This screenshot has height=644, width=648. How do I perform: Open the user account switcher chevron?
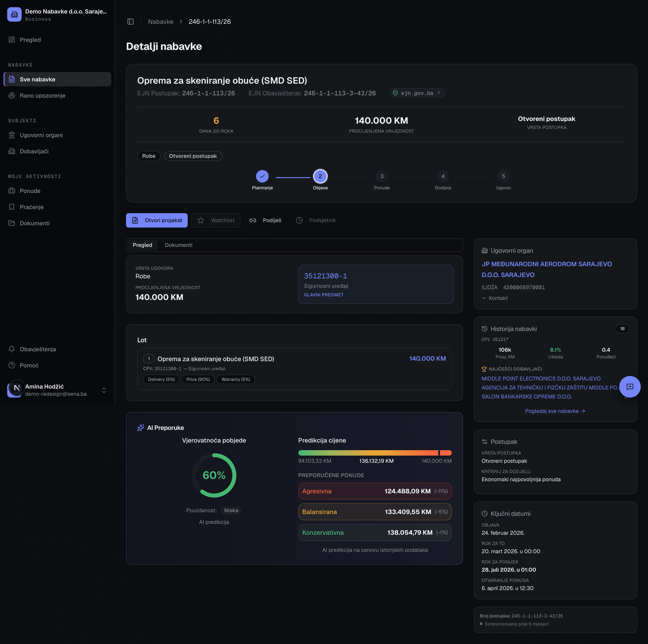coord(104,390)
